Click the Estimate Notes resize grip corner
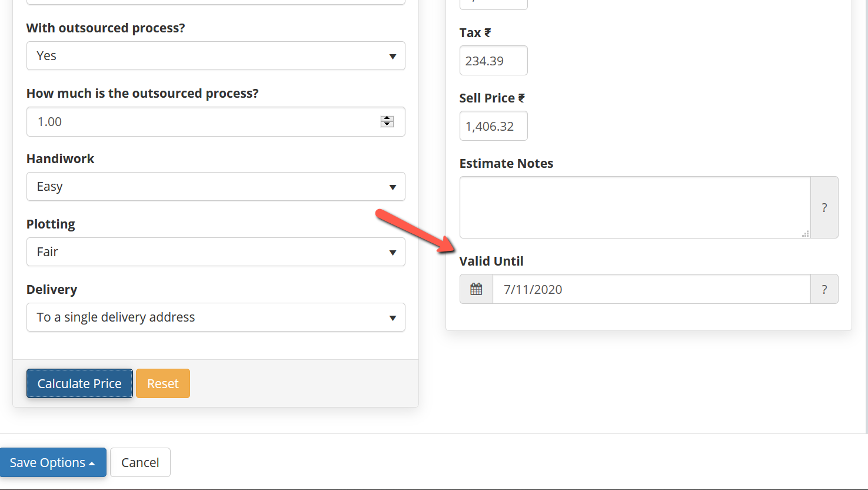Viewport: 868px width, 490px height. pyautogui.click(x=806, y=234)
